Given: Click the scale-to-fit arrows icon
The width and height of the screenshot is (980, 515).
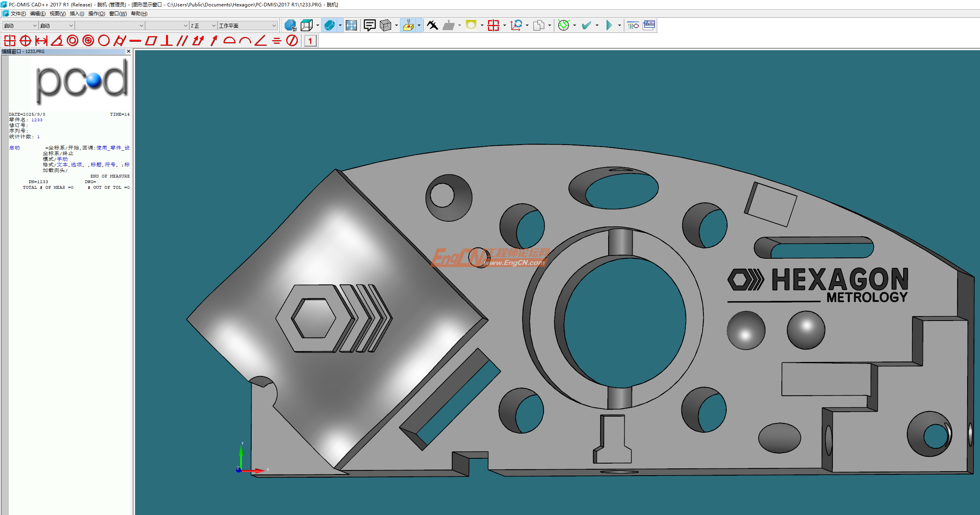Looking at the screenshot, I should (351, 25).
